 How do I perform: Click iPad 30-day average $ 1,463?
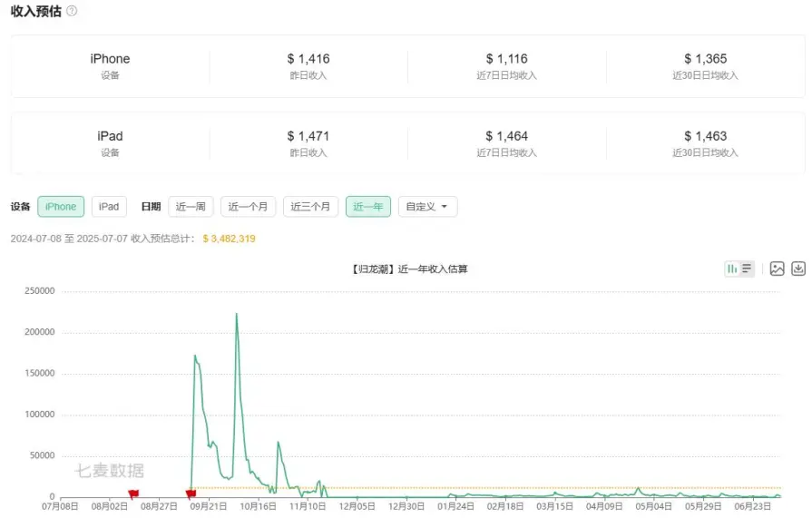pyautogui.click(x=705, y=136)
